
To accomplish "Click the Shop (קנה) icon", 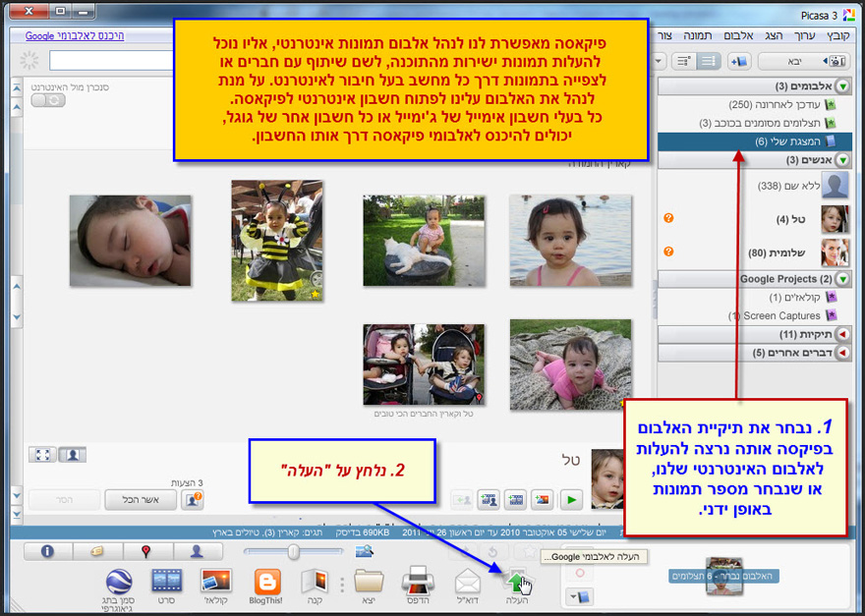I will pyautogui.click(x=315, y=582).
